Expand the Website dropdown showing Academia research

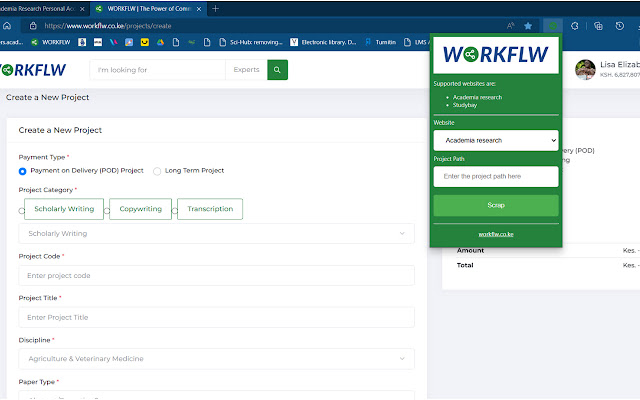click(496, 140)
